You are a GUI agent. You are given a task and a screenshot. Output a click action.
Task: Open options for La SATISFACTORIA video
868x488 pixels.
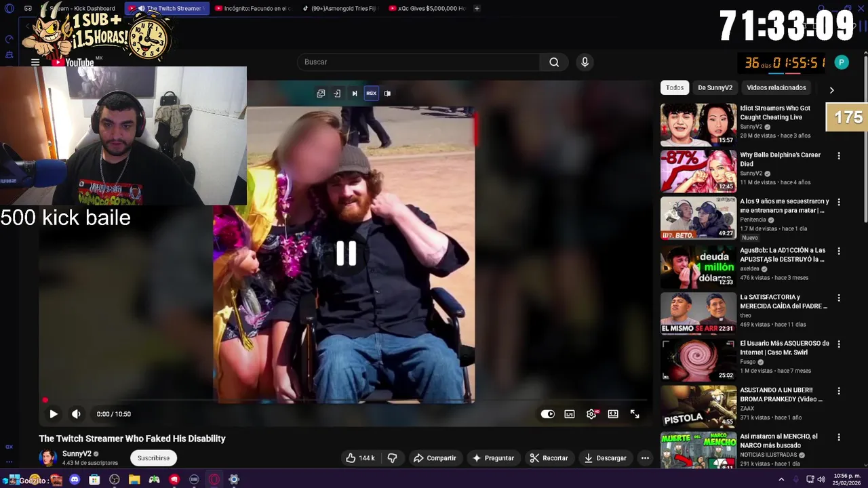pyautogui.click(x=839, y=298)
